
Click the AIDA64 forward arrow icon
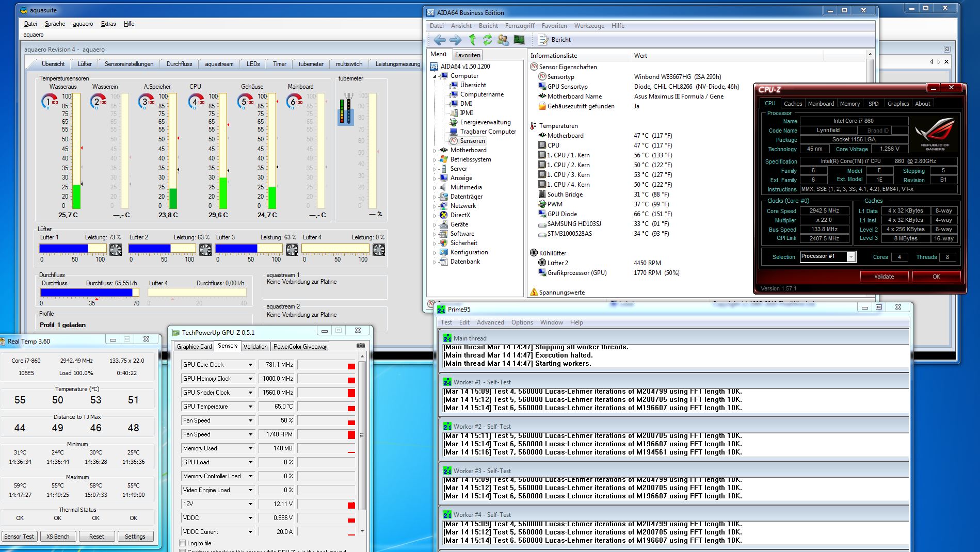(x=455, y=40)
